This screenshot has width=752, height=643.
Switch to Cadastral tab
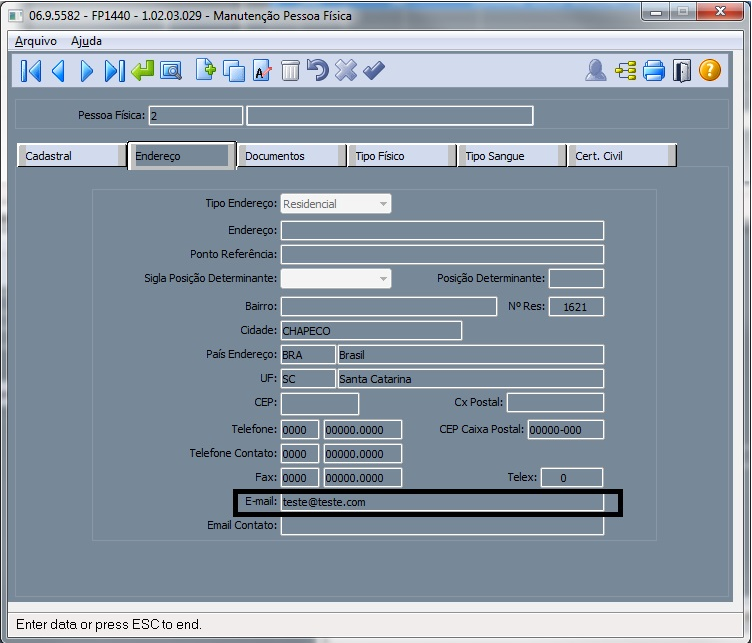(x=71, y=156)
